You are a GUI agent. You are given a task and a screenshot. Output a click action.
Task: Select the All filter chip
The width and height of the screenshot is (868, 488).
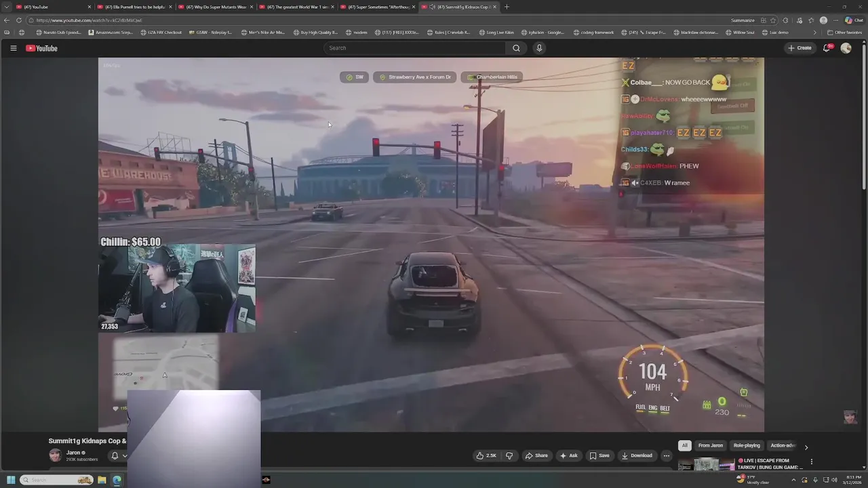point(684,445)
